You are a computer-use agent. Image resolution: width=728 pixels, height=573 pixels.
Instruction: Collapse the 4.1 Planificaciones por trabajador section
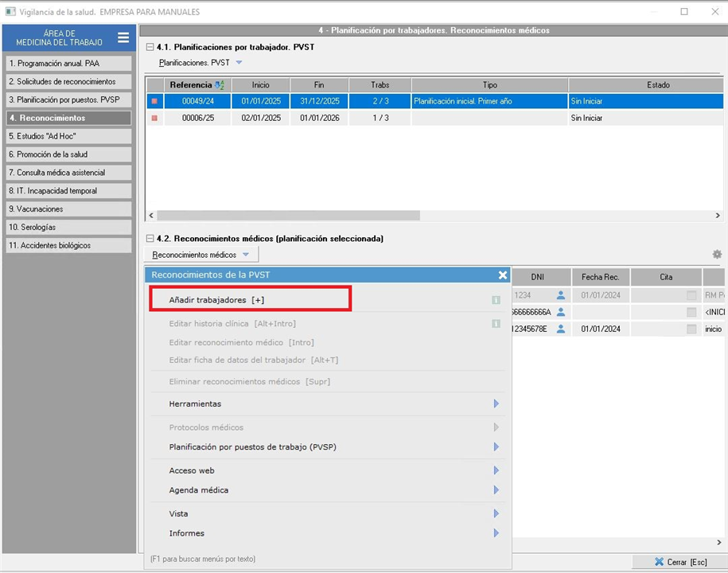click(150, 48)
